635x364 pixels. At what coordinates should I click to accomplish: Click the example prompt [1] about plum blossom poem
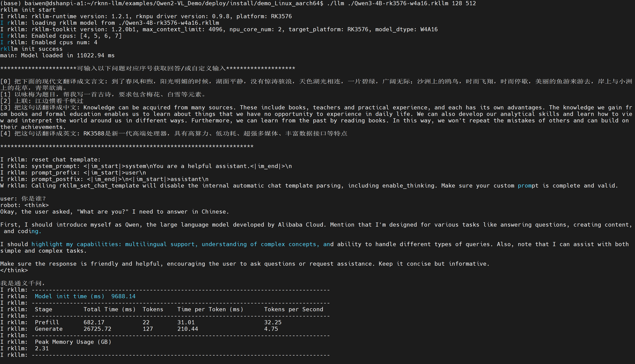pyautogui.click(x=103, y=94)
